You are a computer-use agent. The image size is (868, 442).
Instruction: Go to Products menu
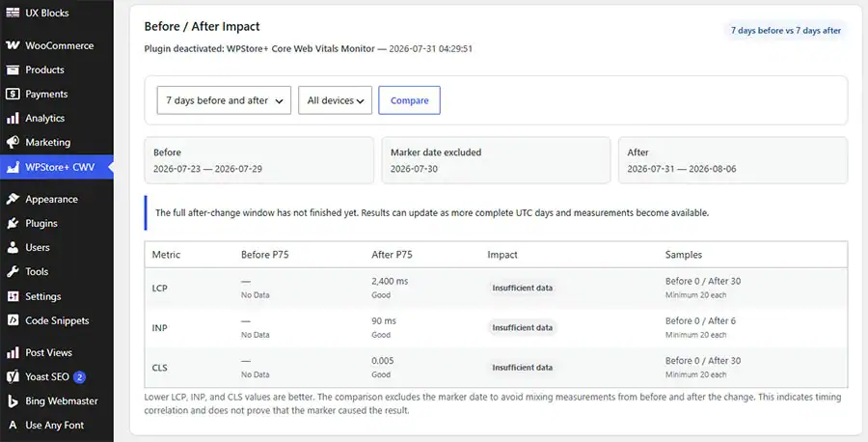[57, 69]
